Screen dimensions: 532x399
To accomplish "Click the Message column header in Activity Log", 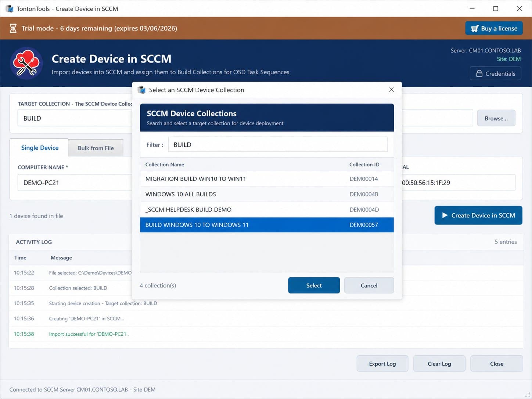I will pos(61,258).
